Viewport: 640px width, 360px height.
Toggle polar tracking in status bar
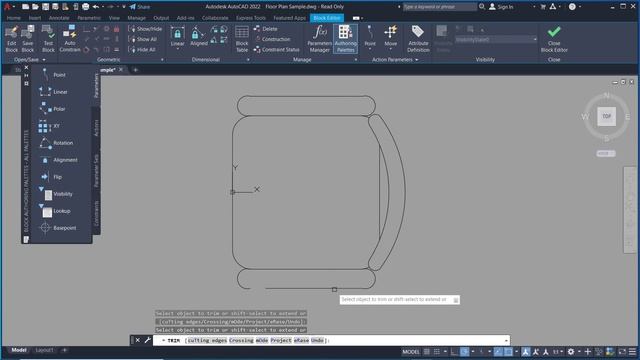tap(465, 351)
